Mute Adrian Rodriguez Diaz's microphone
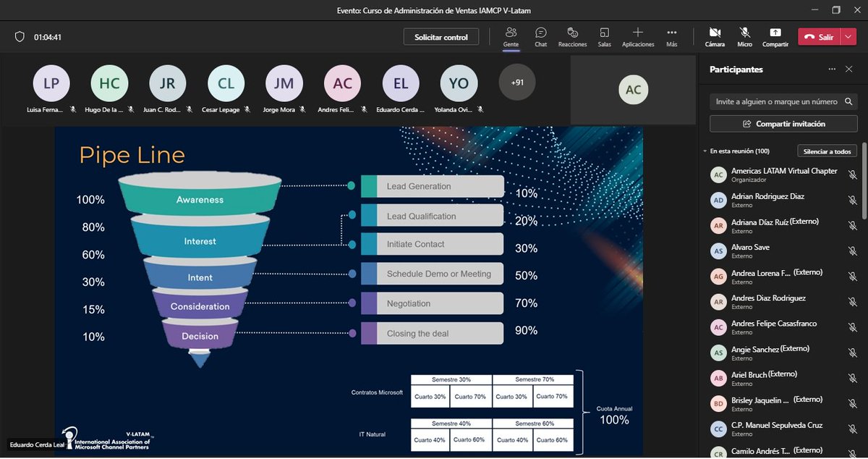The image size is (868, 459). [x=852, y=201]
